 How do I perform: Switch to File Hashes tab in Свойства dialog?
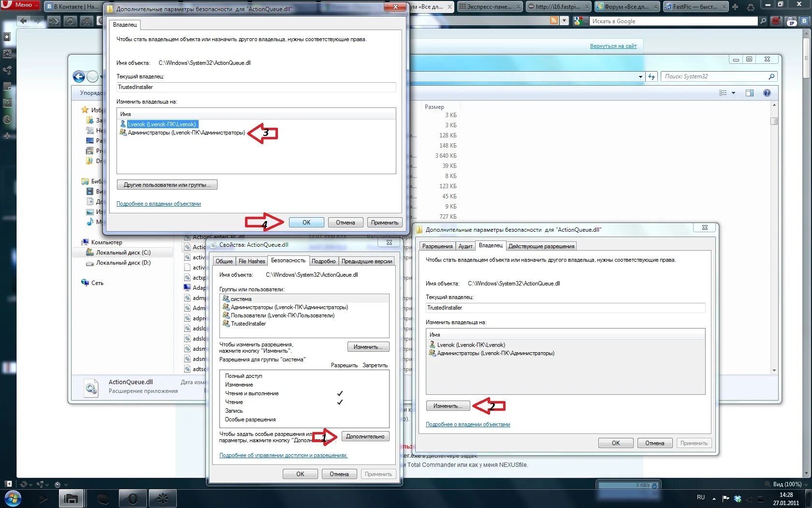click(252, 261)
